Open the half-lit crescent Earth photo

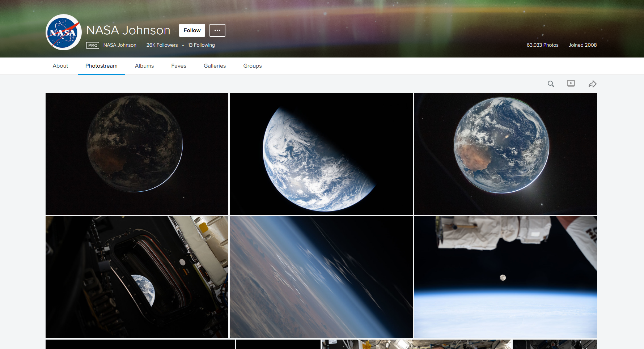click(x=321, y=154)
